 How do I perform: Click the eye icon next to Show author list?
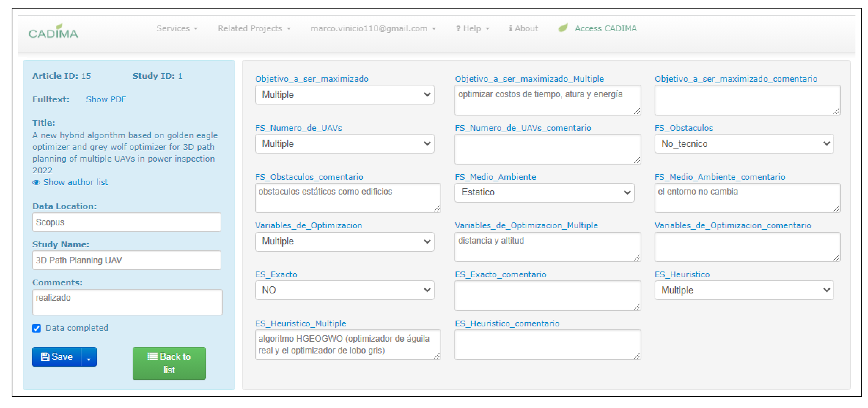point(36,183)
